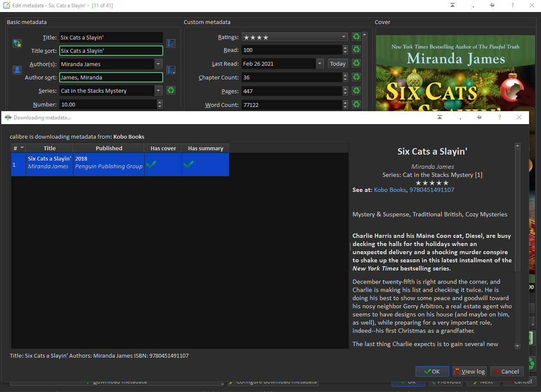Click the book description vertical scrollbar
541x392 pixels.
517,210
